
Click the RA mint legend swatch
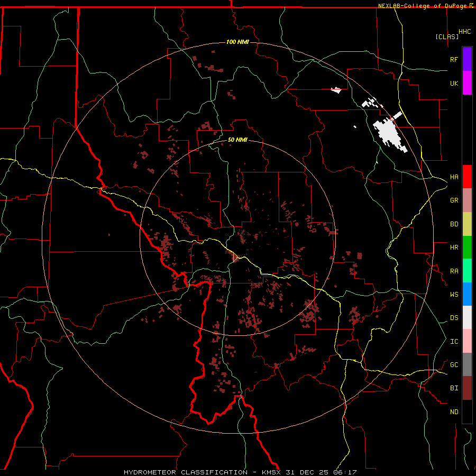[467, 271]
